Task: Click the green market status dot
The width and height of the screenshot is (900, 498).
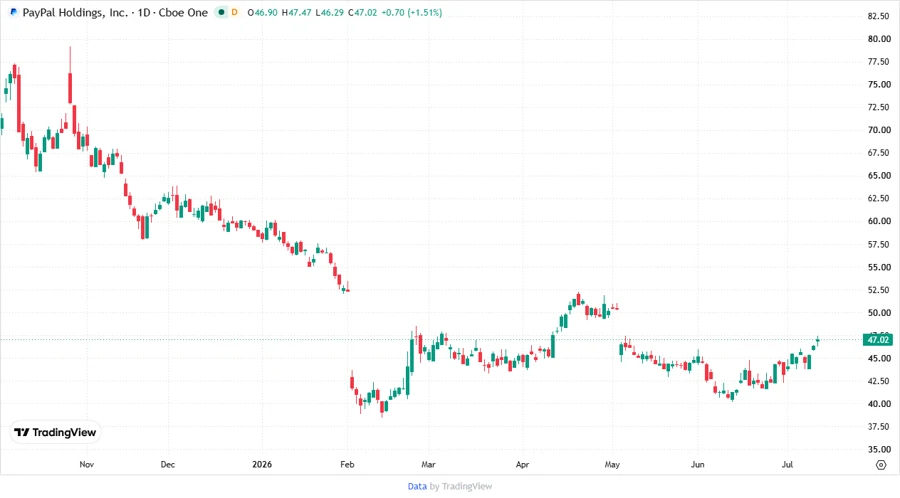Action: coord(221,12)
